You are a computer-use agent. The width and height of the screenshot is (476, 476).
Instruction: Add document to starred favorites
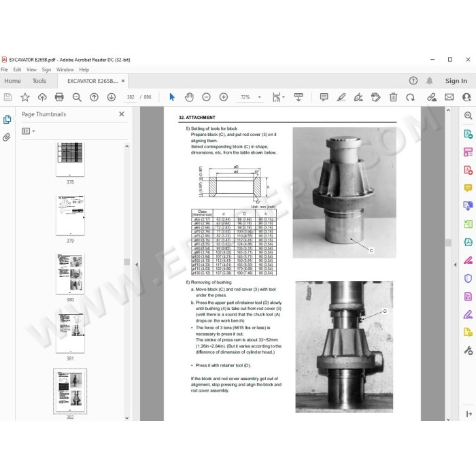pyautogui.click(x=25, y=97)
